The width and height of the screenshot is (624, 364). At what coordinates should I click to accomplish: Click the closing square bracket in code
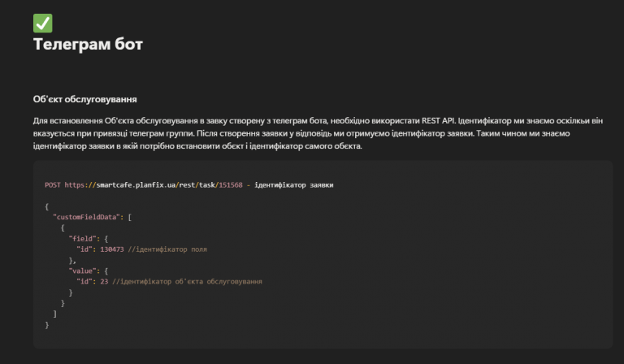pos(55,314)
